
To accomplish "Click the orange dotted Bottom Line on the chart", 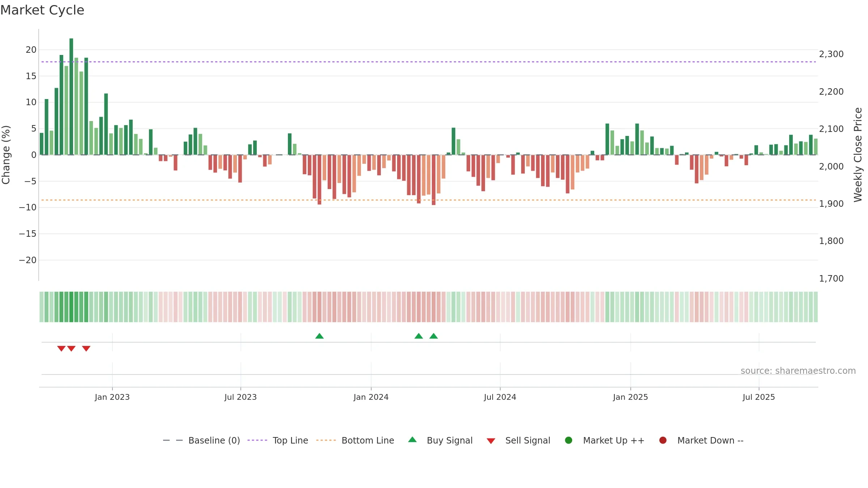I will tap(429, 200).
